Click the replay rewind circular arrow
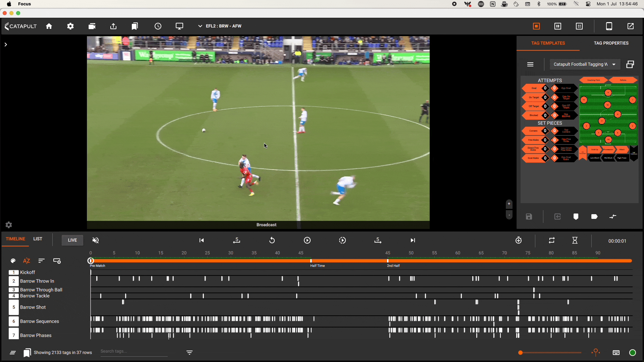This screenshot has width=644, height=362. coord(272,240)
